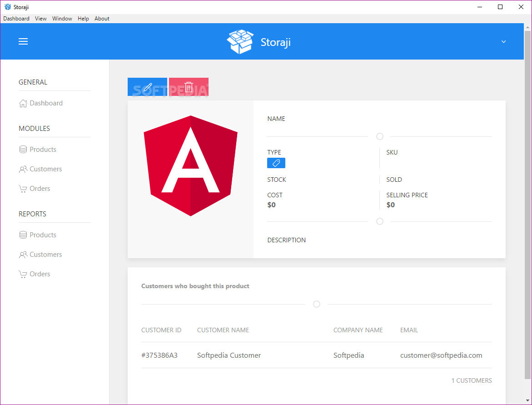This screenshot has width=532, height=405.
Task: Click the $0 value under COST
Action: point(271,205)
